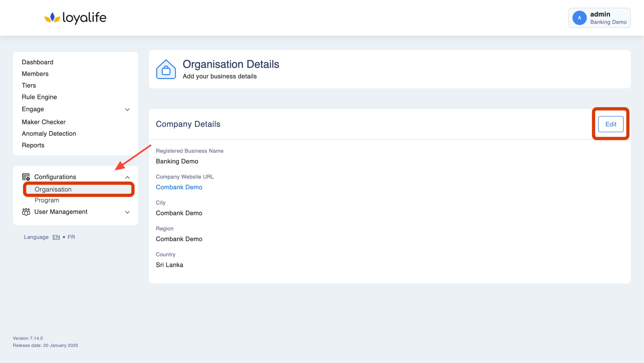Open the Dashboard menu item

point(38,62)
